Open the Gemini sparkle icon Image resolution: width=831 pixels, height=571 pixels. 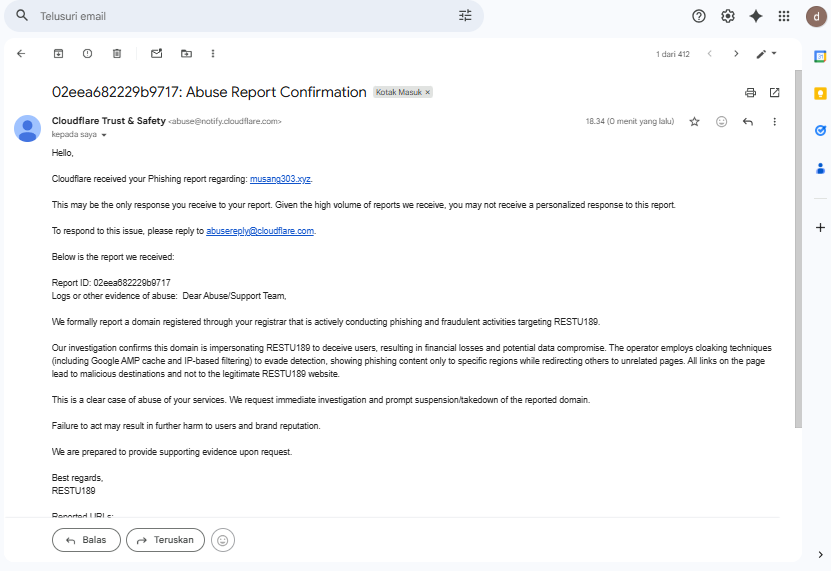[756, 16]
